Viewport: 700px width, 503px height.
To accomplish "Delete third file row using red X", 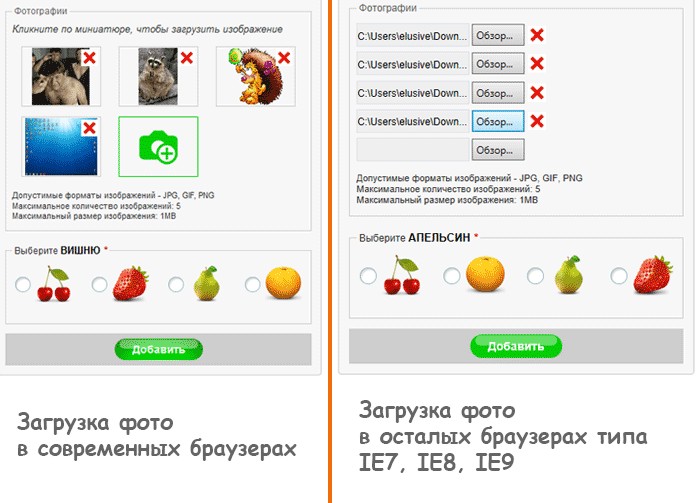I will pos(537,92).
